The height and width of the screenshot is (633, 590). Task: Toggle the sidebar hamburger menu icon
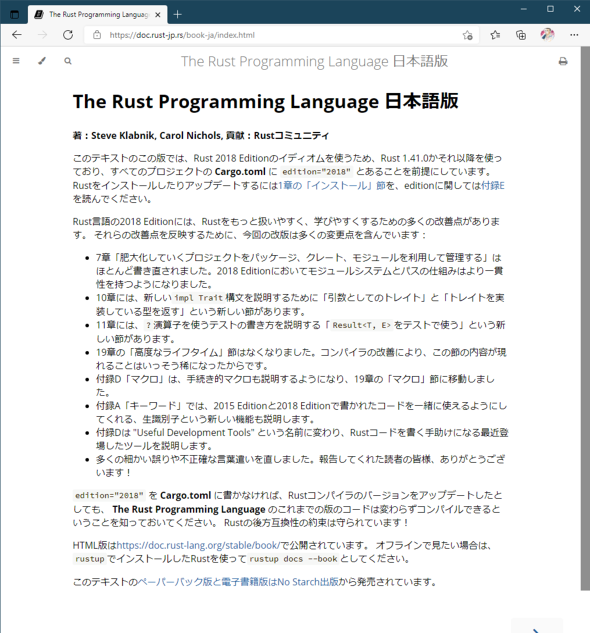[16, 61]
